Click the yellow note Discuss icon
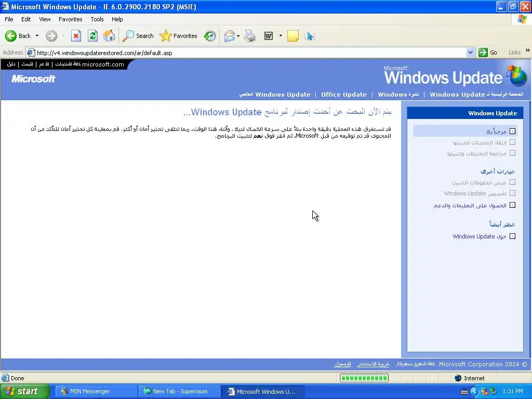The width and height of the screenshot is (532, 399). tap(293, 36)
